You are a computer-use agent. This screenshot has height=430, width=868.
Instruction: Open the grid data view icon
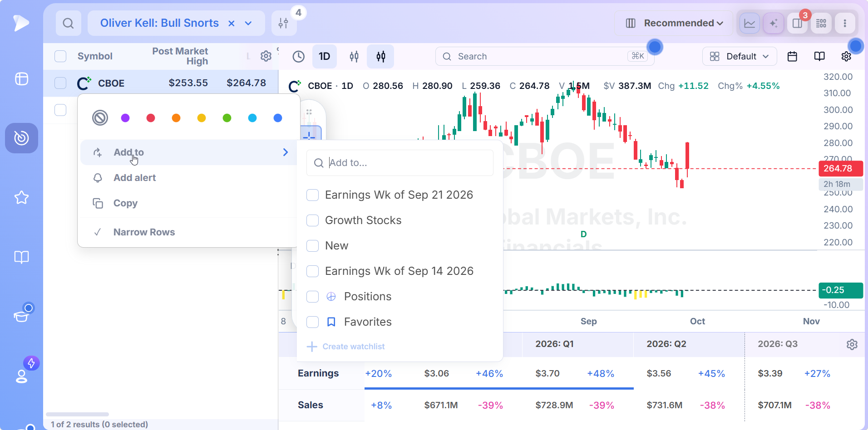tap(821, 23)
